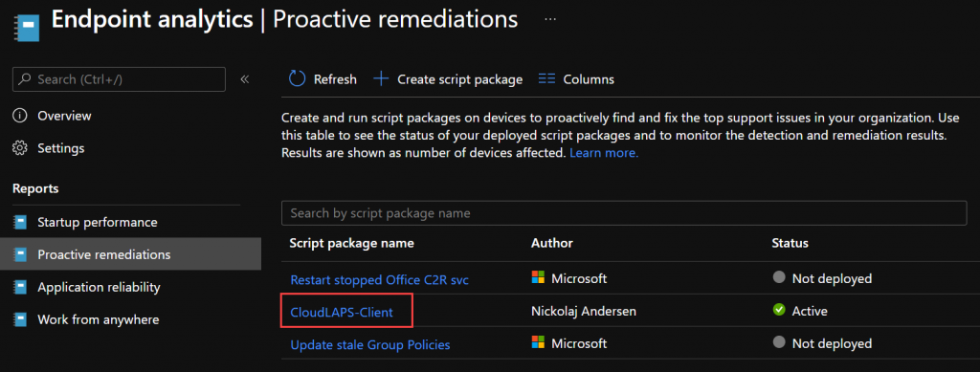The width and height of the screenshot is (980, 372).
Task: Click the Search (Ctrl+/) sidebar field
Action: click(x=119, y=79)
